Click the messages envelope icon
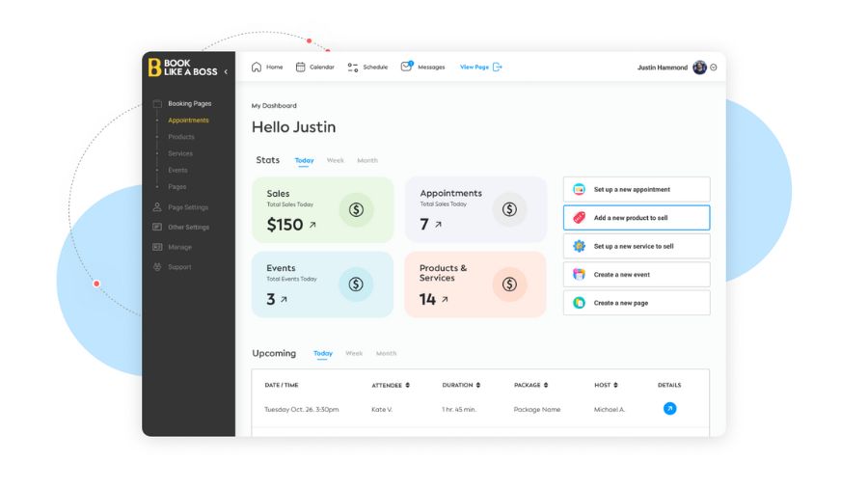This screenshot has width=868, height=488. [406, 67]
